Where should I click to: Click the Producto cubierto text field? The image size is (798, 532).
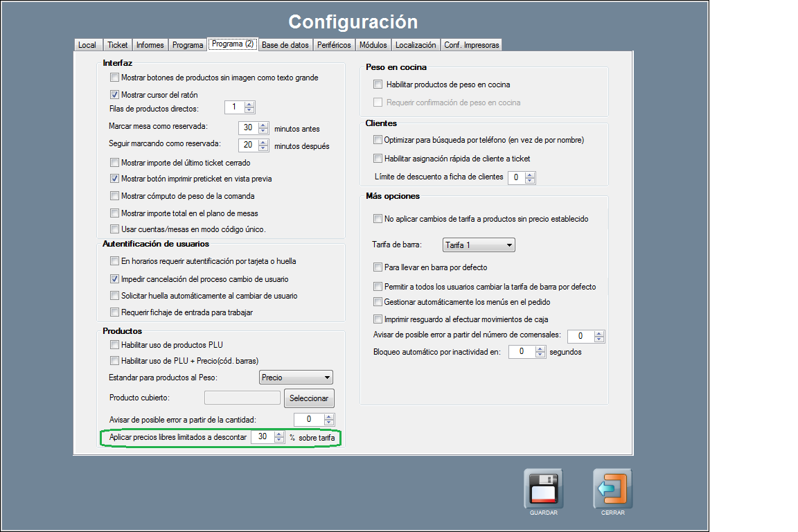(x=242, y=398)
